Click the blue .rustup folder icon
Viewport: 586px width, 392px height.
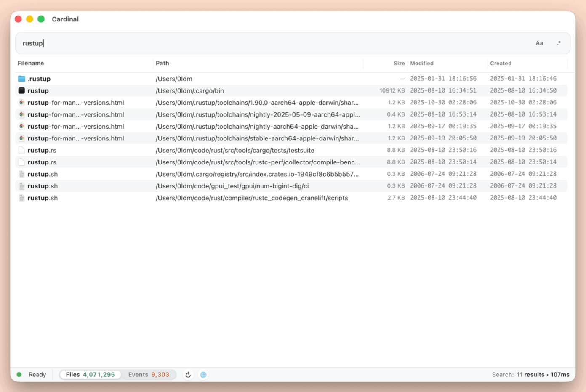click(x=21, y=79)
